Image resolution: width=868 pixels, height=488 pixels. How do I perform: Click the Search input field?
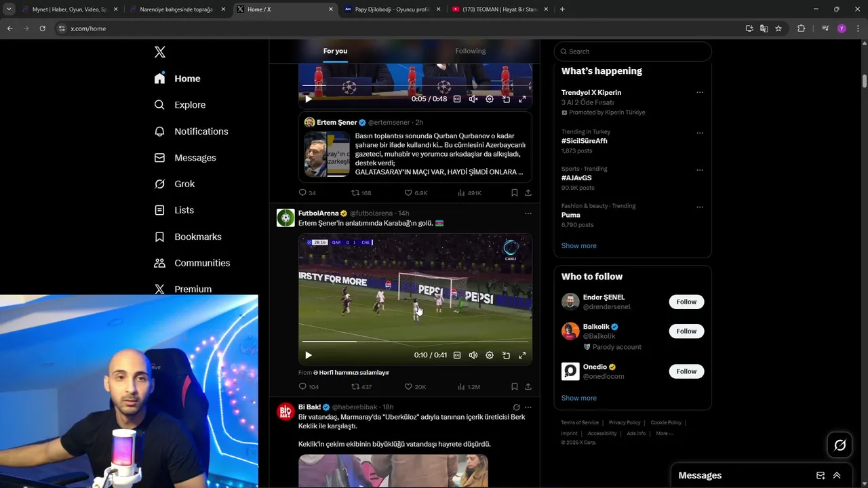[x=633, y=52]
